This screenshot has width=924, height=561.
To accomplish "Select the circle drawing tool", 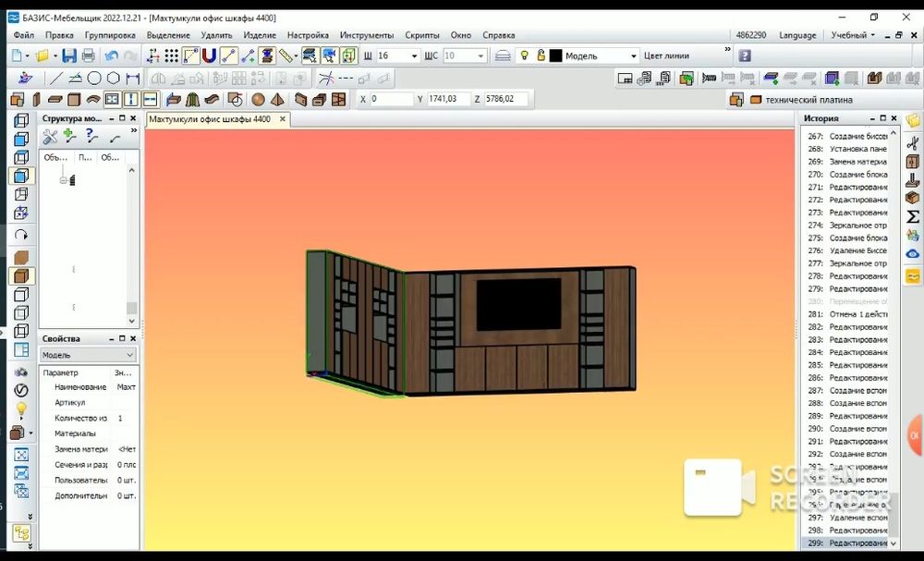I will [93, 79].
